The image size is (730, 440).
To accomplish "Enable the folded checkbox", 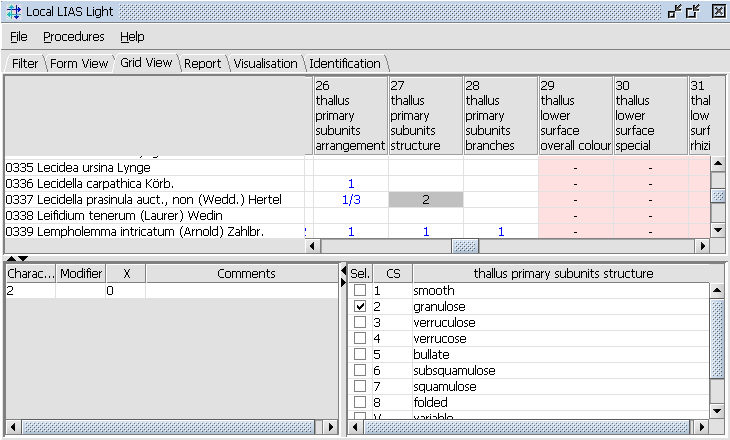I will coord(360,402).
